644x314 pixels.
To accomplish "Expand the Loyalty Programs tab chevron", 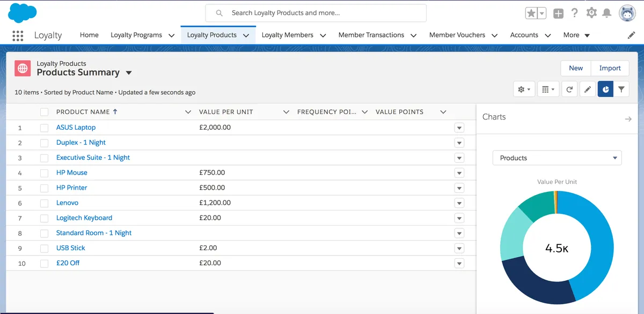I will [x=172, y=35].
